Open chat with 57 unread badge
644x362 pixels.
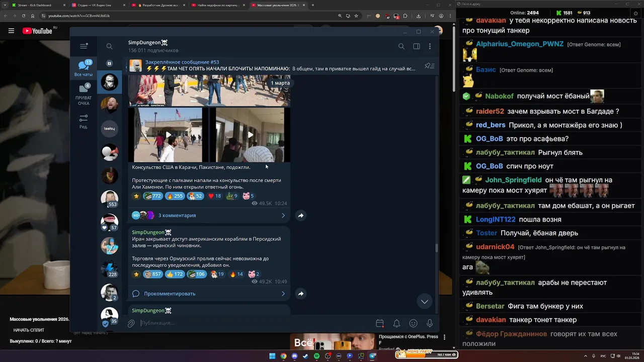[x=109, y=222]
